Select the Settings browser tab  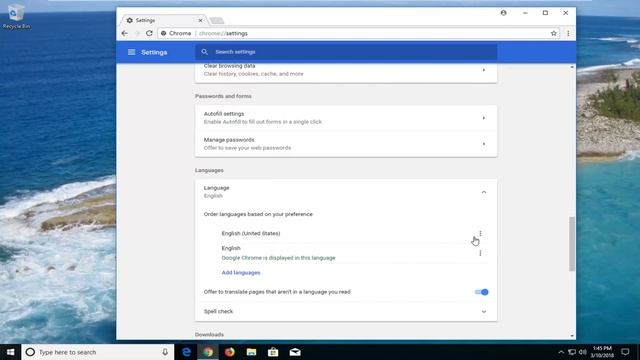point(163,20)
